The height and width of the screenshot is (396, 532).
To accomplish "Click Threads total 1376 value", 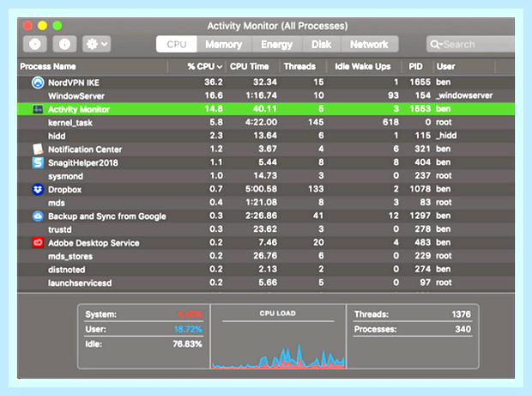I will pos(461,314).
